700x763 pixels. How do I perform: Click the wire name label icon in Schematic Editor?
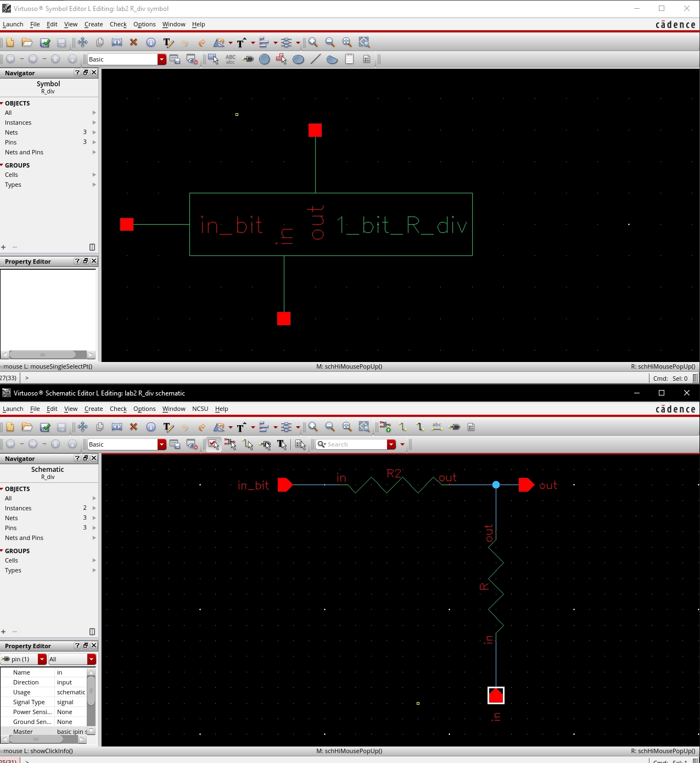coord(437,427)
